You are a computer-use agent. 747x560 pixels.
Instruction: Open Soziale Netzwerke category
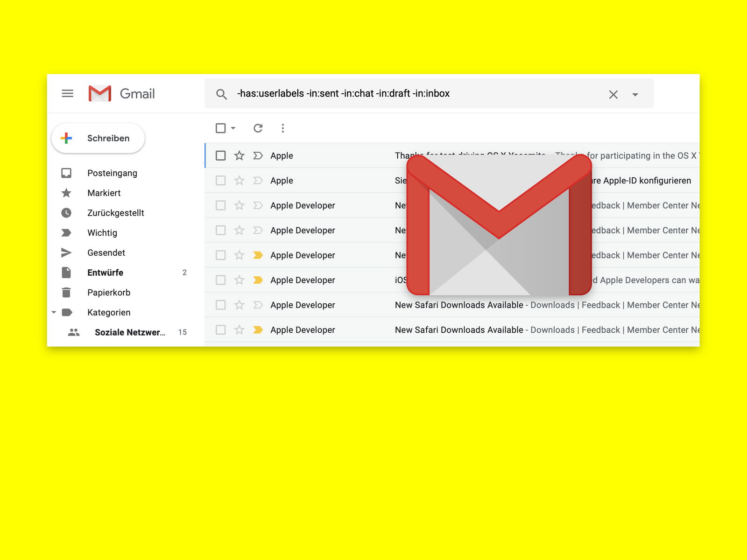(x=130, y=332)
